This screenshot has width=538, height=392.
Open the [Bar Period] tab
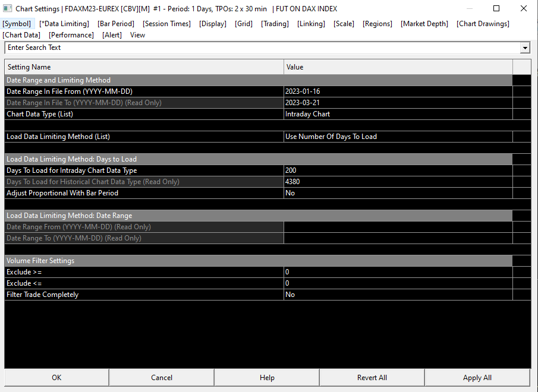[116, 24]
